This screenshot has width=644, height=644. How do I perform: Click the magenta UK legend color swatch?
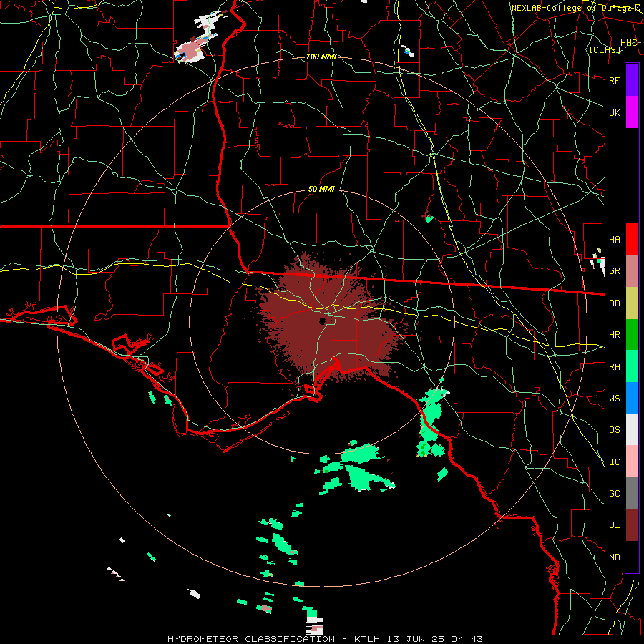click(x=632, y=112)
